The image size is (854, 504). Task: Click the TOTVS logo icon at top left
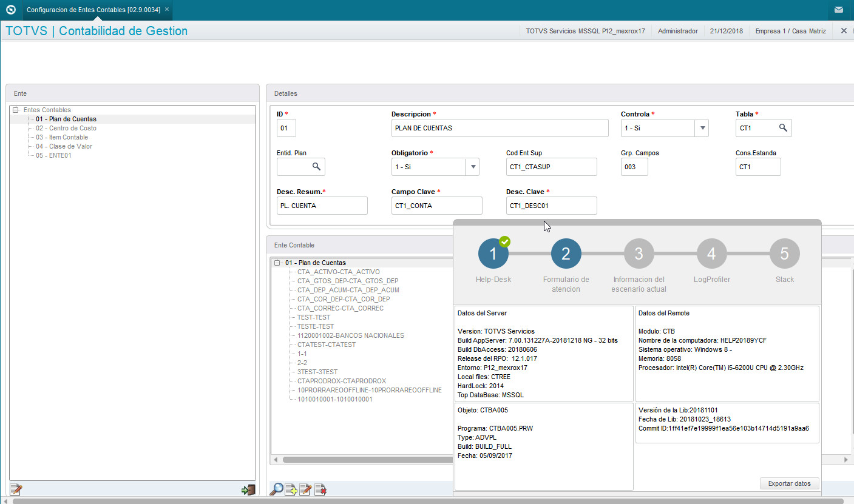(x=10, y=10)
